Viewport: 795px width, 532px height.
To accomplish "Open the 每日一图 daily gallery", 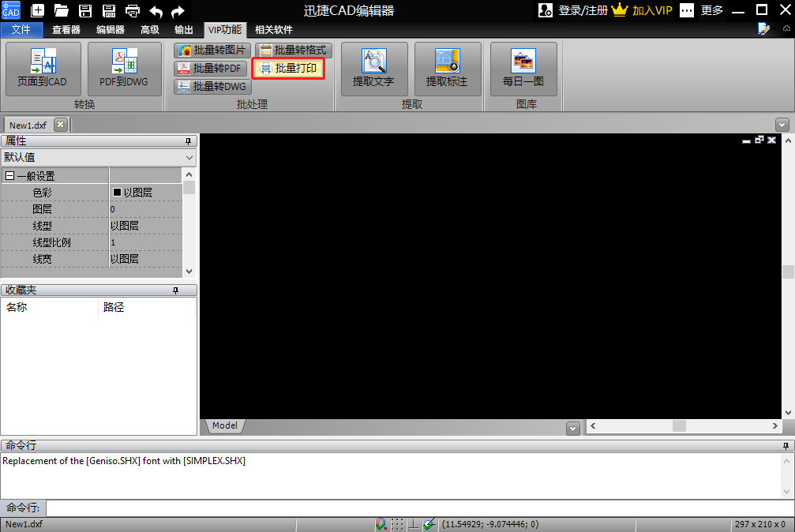I will tap(523, 69).
